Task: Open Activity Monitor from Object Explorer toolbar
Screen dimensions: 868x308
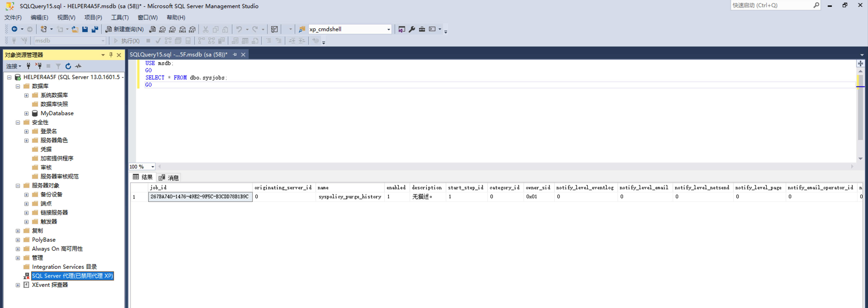Action: coord(78,66)
